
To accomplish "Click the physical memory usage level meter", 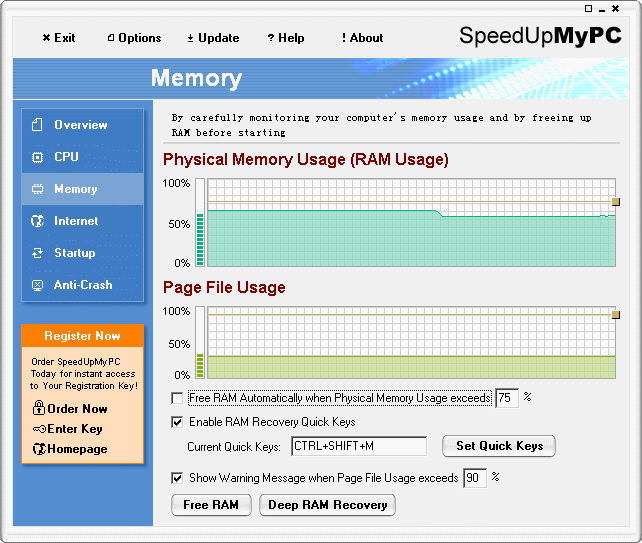I will [x=200, y=222].
